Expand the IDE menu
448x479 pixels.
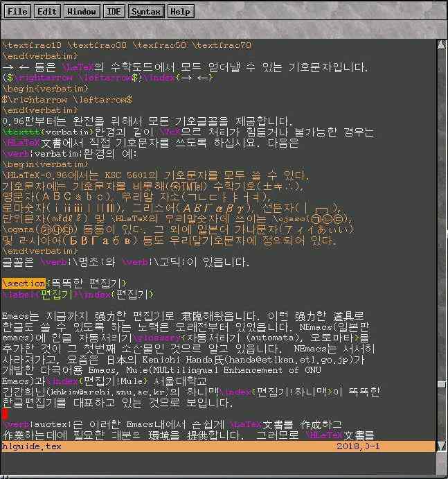click(114, 12)
